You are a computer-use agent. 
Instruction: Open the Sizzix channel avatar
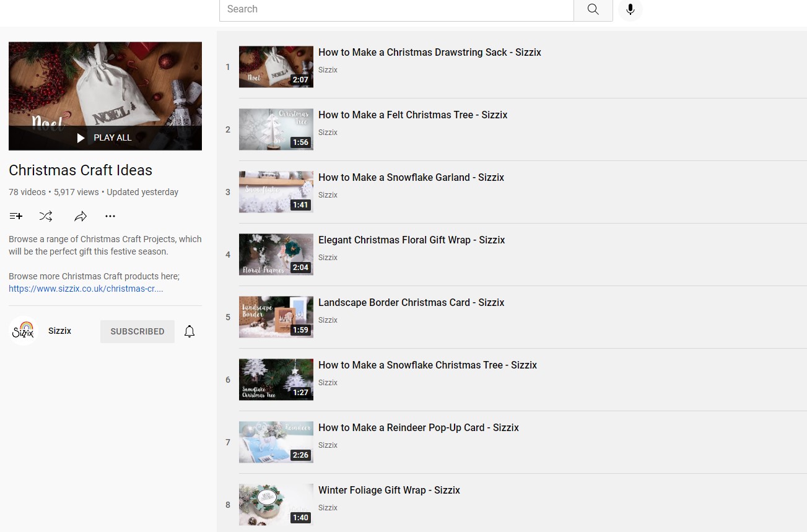[24, 331]
